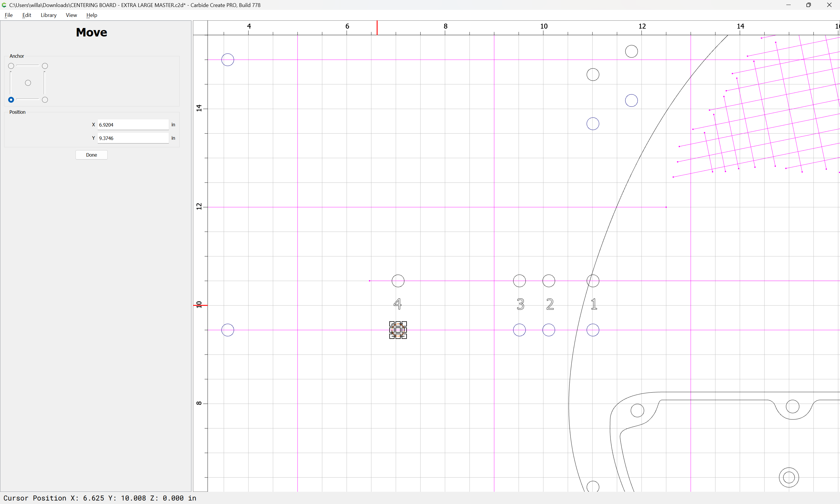Select the center anchor radio button
This screenshot has height=504, width=840.
click(x=28, y=83)
